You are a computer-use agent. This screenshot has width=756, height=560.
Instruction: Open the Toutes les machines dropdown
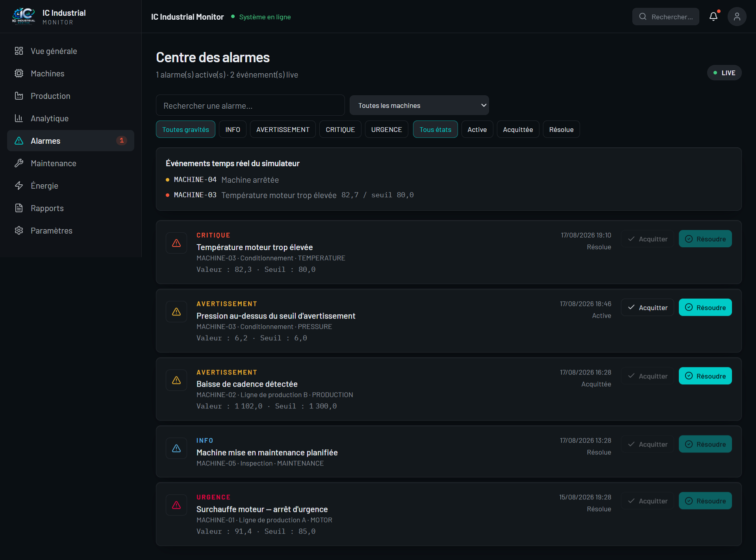419,106
